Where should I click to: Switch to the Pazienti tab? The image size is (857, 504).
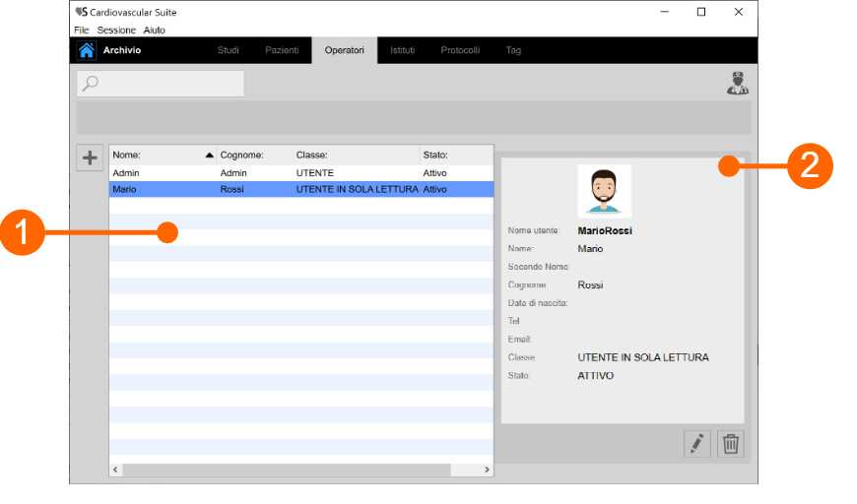tap(282, 50)
